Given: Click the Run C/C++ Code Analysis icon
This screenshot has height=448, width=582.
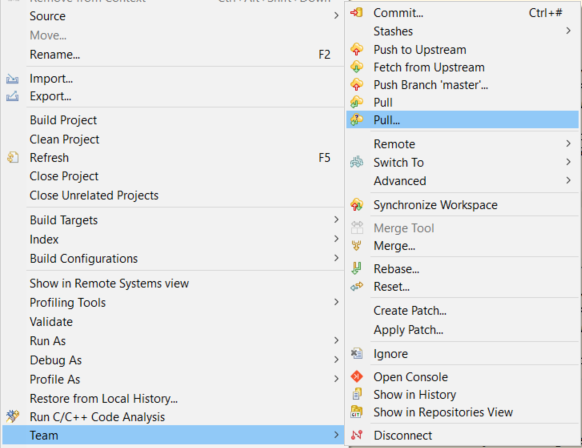Looking at the screenshot, I should (x=12, y=416).
